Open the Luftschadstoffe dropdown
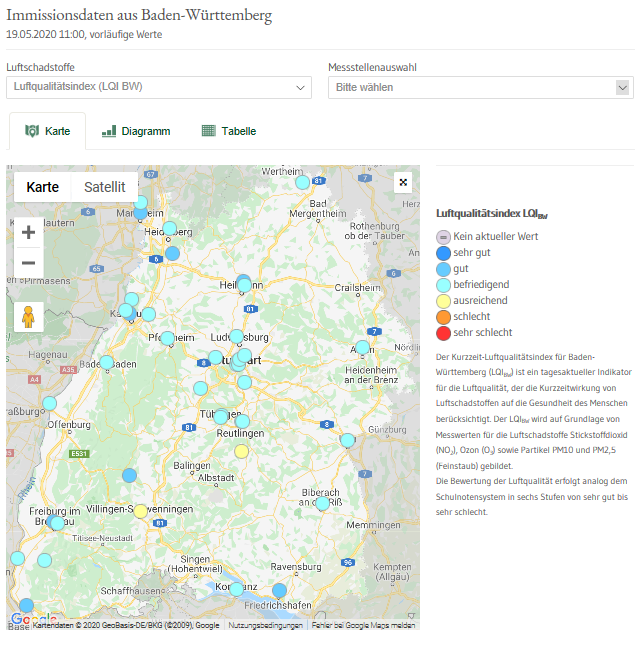The image size is (641, 645). [159, 87]
